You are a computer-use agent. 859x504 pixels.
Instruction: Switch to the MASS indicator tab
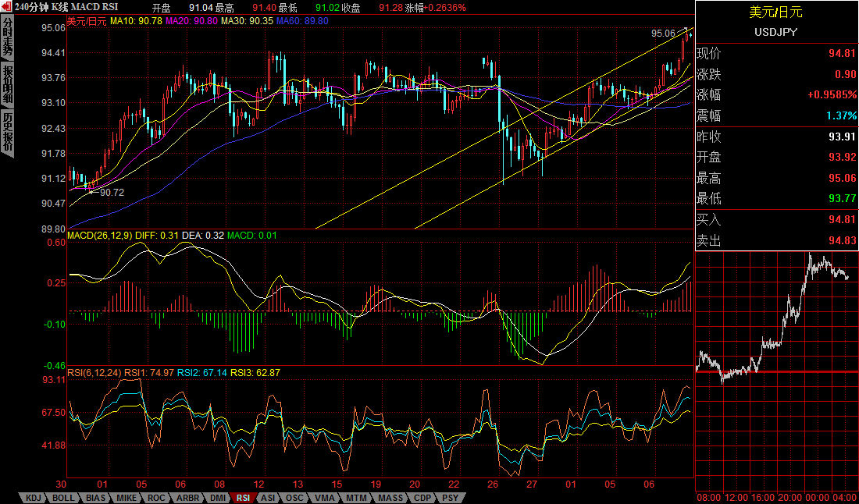[390, 498]
